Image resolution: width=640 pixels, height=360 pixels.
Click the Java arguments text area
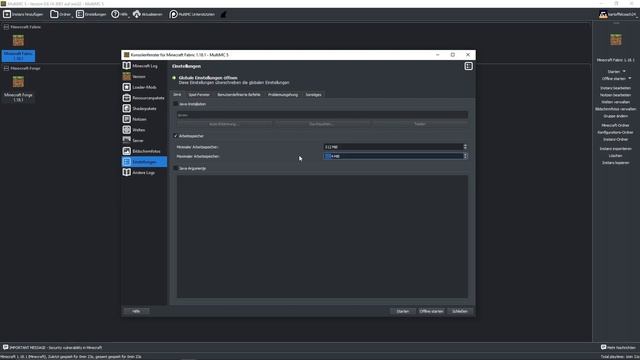pos(322,237)
